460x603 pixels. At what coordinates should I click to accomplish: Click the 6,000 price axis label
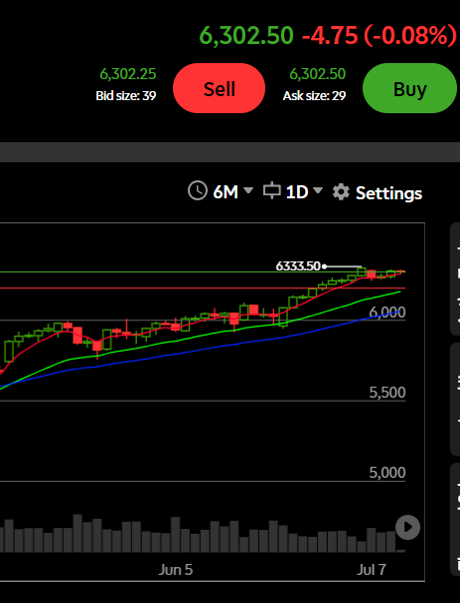point(387,313)
